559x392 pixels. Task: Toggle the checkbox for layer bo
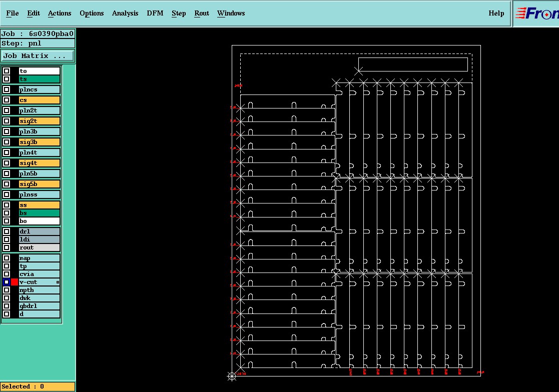7,221
